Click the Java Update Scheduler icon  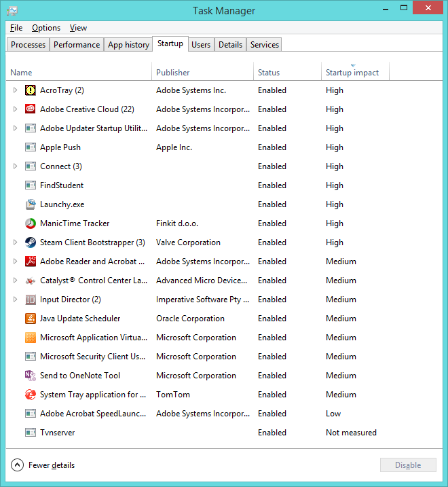31,319
